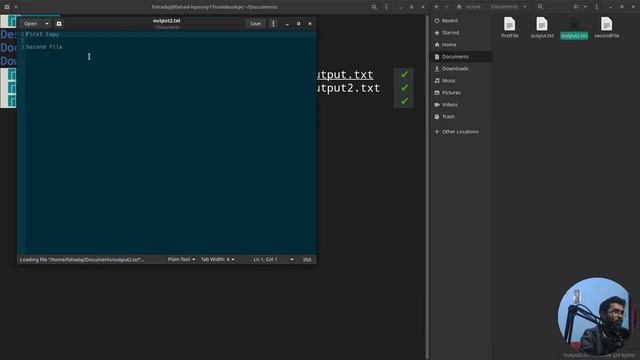Click the second green checkmark in terminal
This screenshot has width=640, height=360.
404,88
